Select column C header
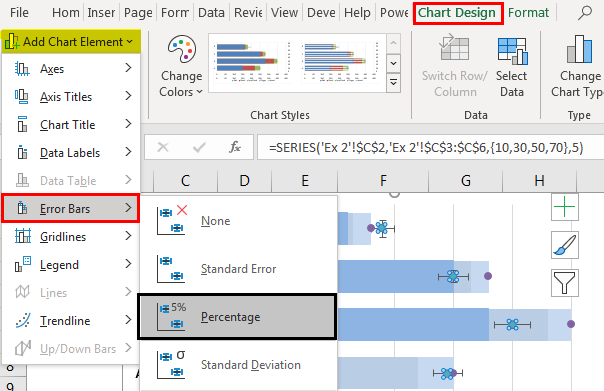Viewport: 604px width, 391px height. [x=185, y=181]
